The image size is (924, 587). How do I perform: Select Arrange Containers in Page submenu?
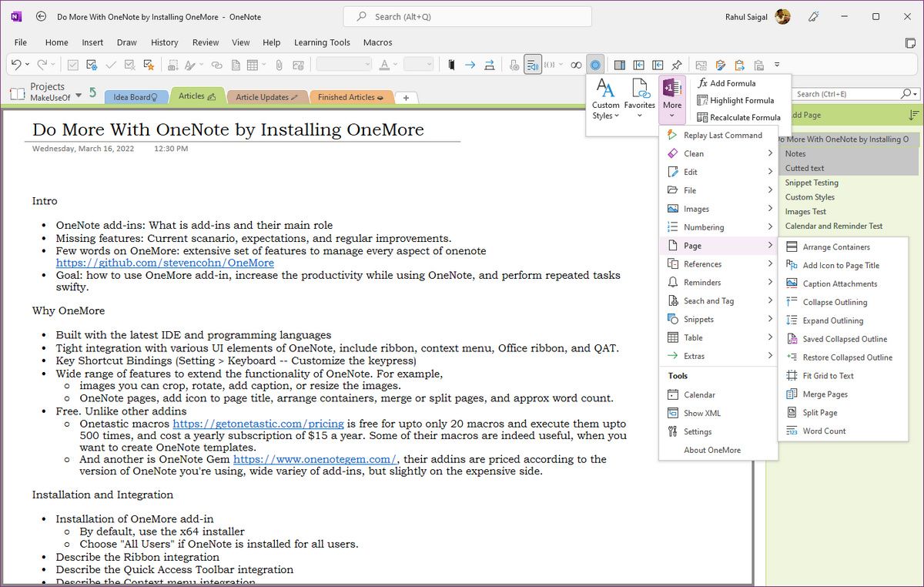[844, 247]
